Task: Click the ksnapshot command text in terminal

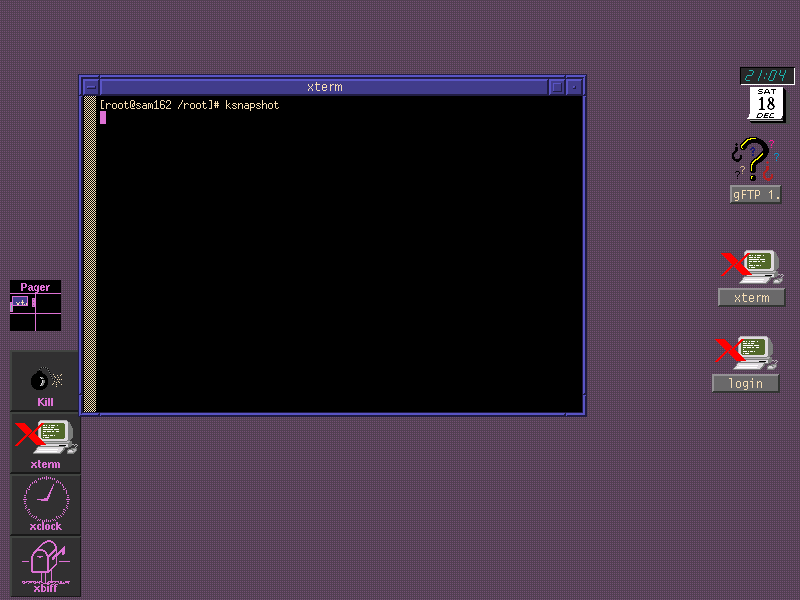Action: [252, 105]
